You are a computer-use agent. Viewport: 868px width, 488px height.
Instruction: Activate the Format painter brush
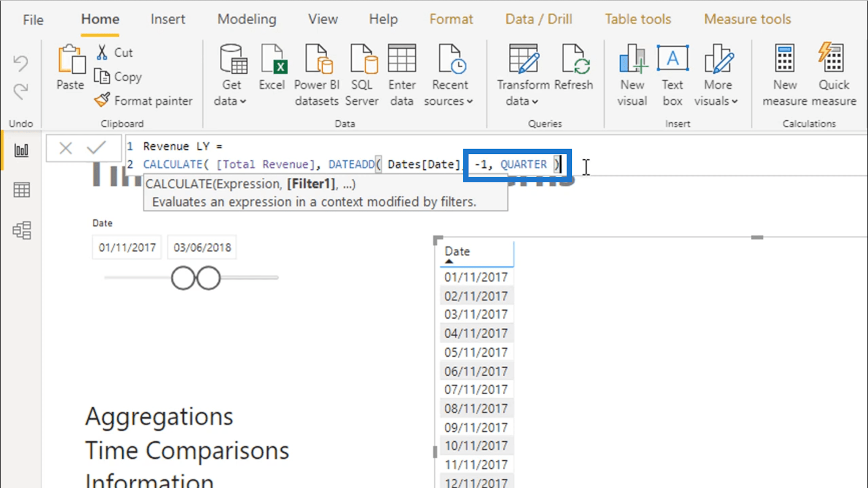102,100
